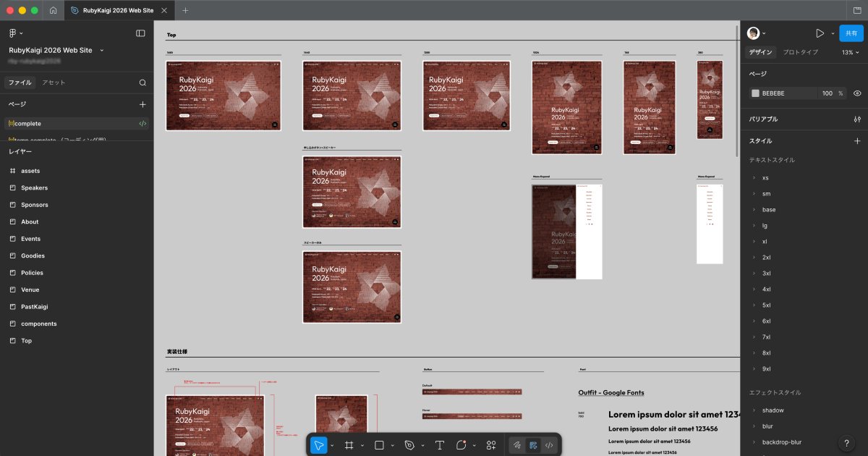
Task: Switch to the アセット tab
Action: tap(54, 83)
